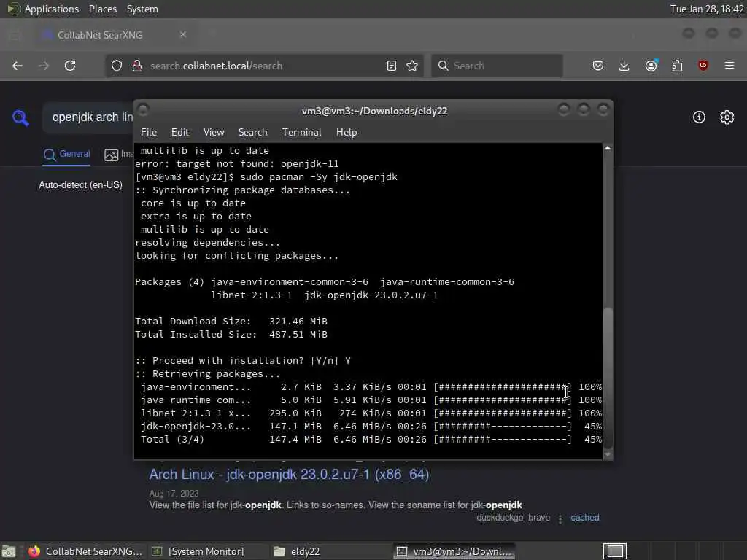Open the System panel menu
Viewport: 747px width, 560px height.
pyautogui.click(x=142, y=9)
